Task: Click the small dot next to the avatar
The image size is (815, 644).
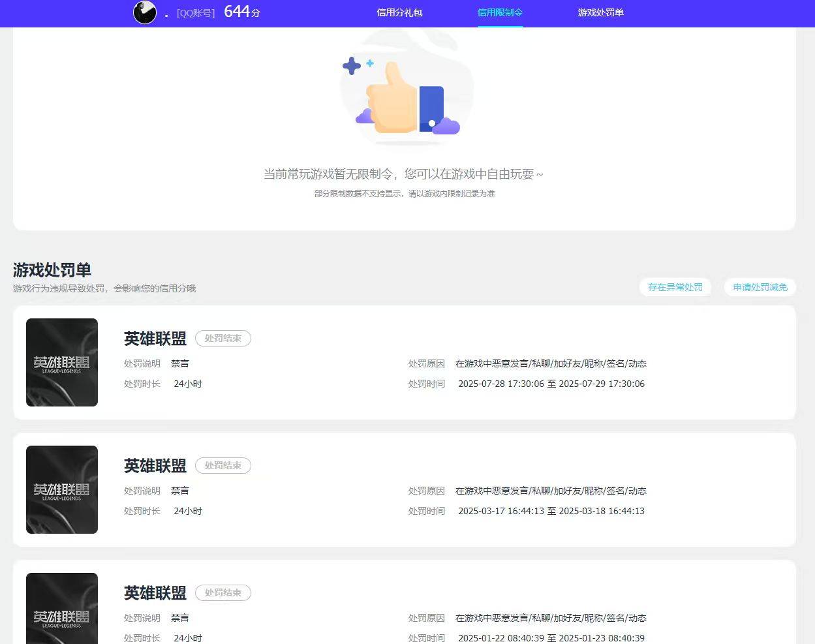Action: (x=165, y=15)
